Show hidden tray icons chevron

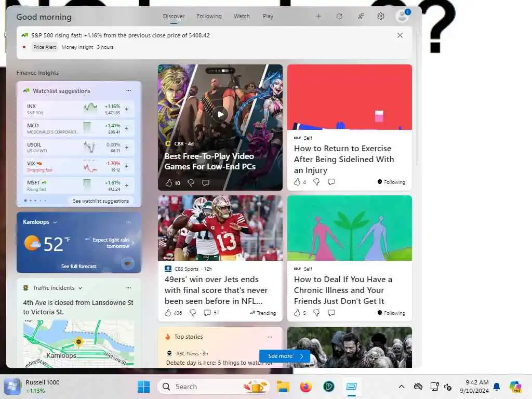pos(402,387)
